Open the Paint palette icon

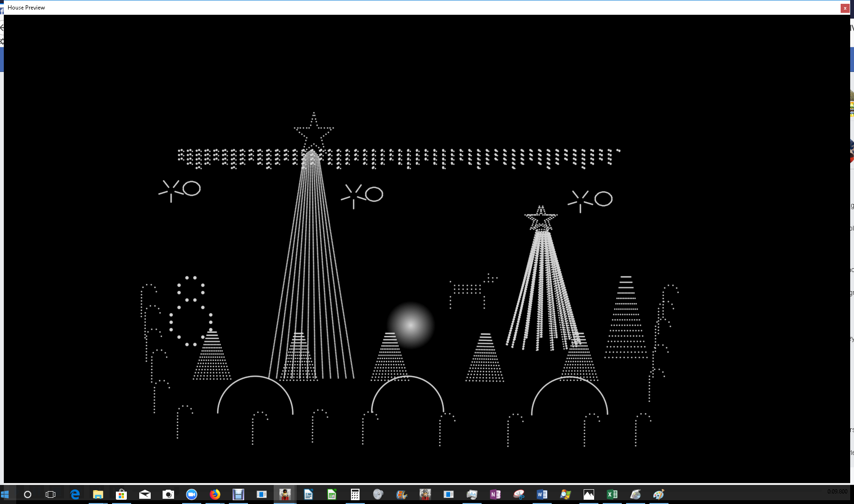(x=659, y=494)
